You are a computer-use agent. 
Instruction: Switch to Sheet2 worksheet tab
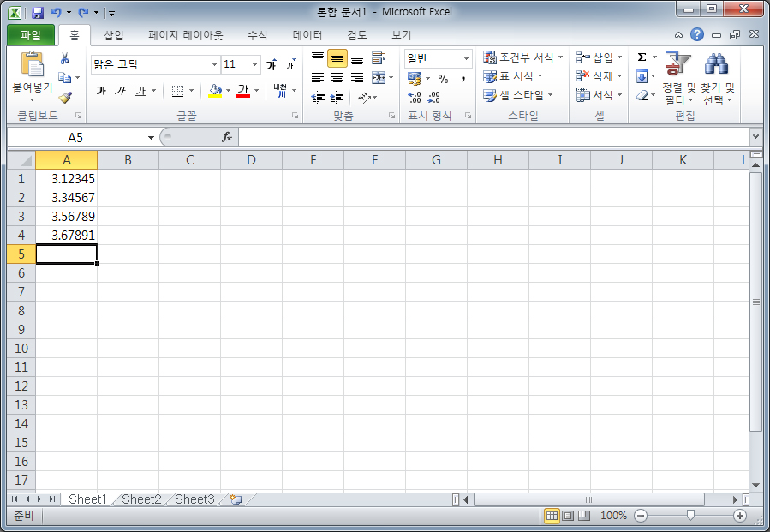pos(141,499)
